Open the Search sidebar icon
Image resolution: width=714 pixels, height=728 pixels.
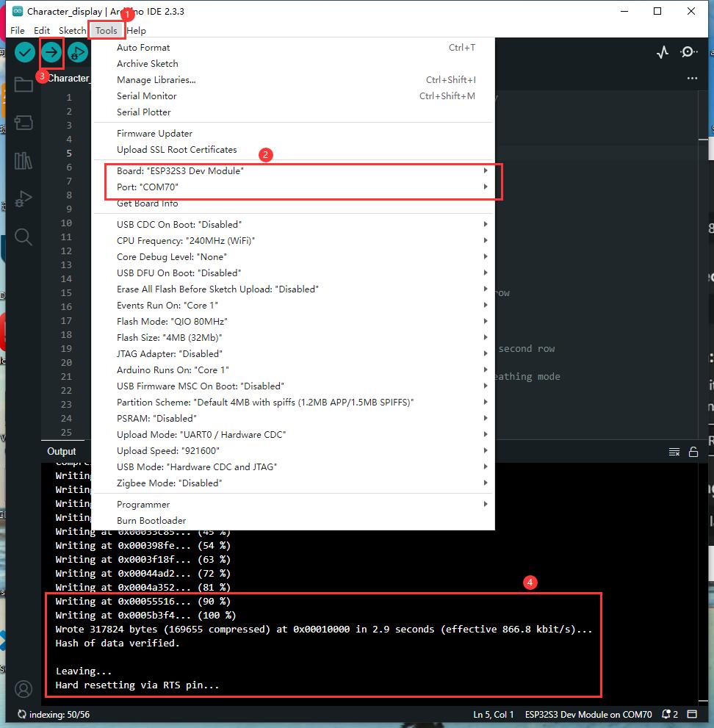24,237
